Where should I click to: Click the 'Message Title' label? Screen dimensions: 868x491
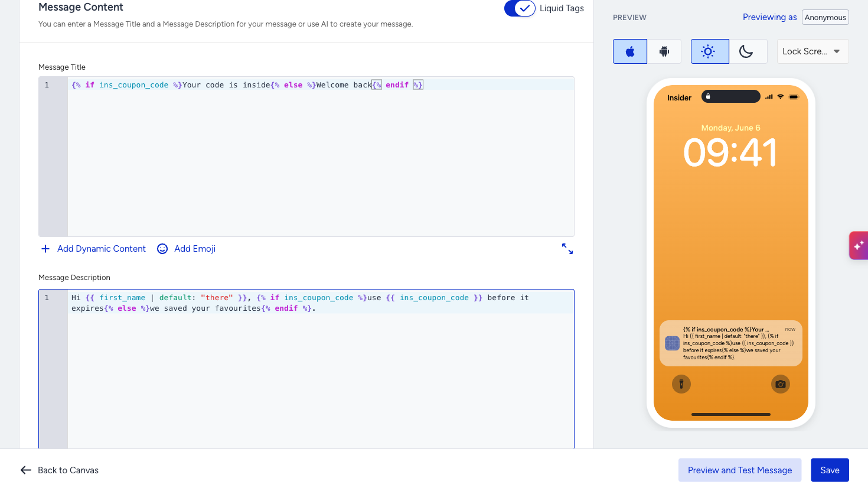62,67
